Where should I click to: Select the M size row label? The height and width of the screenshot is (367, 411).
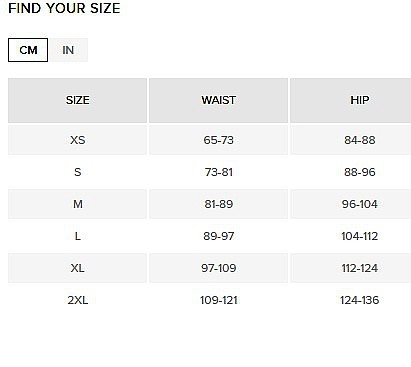[78, 204]
